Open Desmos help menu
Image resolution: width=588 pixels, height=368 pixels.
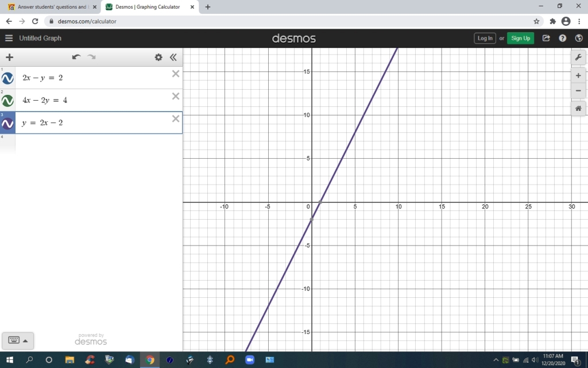point(563,38)
